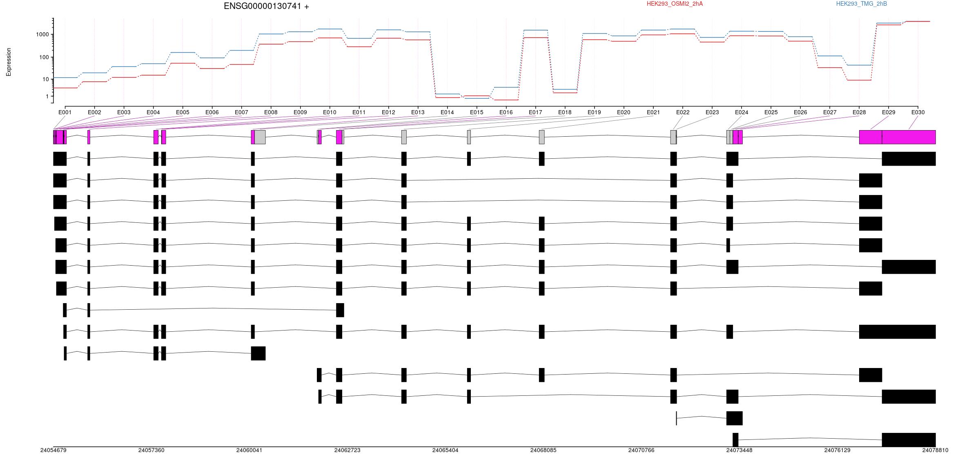The height and width of the screenshot is (457, 980).
Task: Click genomic coordinate 24065404
Action: click(445, 450)
